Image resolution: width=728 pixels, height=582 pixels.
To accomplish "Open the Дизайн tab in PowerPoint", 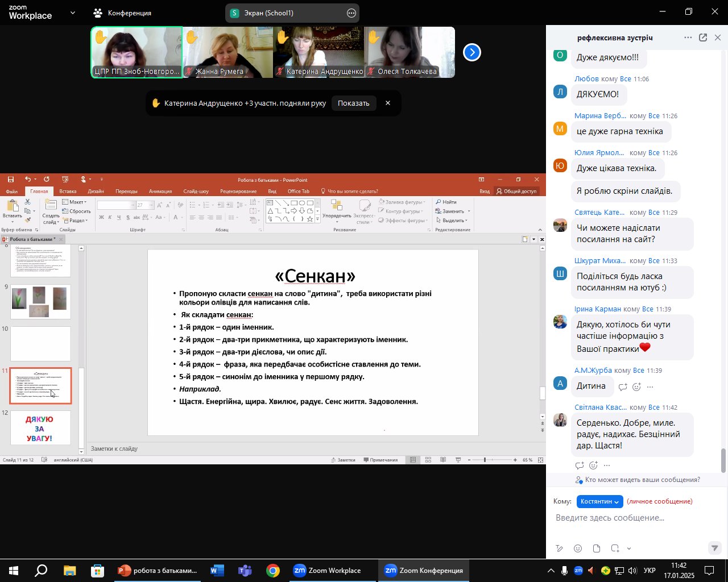I will [x=96, y=192].
